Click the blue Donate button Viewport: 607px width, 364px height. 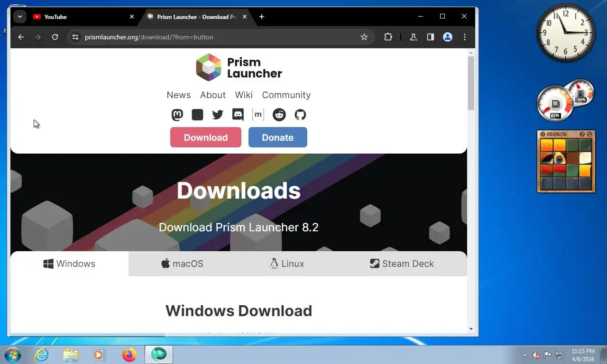tap(278, 137)
